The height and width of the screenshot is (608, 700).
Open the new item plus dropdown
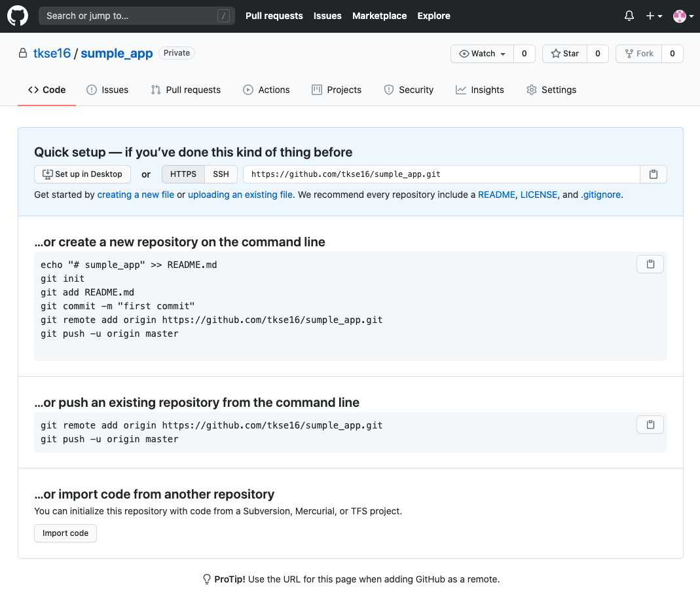point(653,15)
